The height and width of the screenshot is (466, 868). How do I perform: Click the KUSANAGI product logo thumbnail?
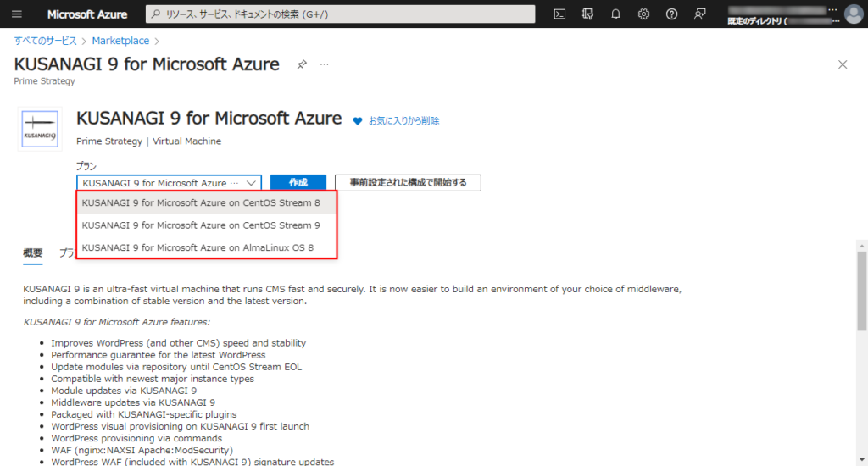tap(40, 129)
